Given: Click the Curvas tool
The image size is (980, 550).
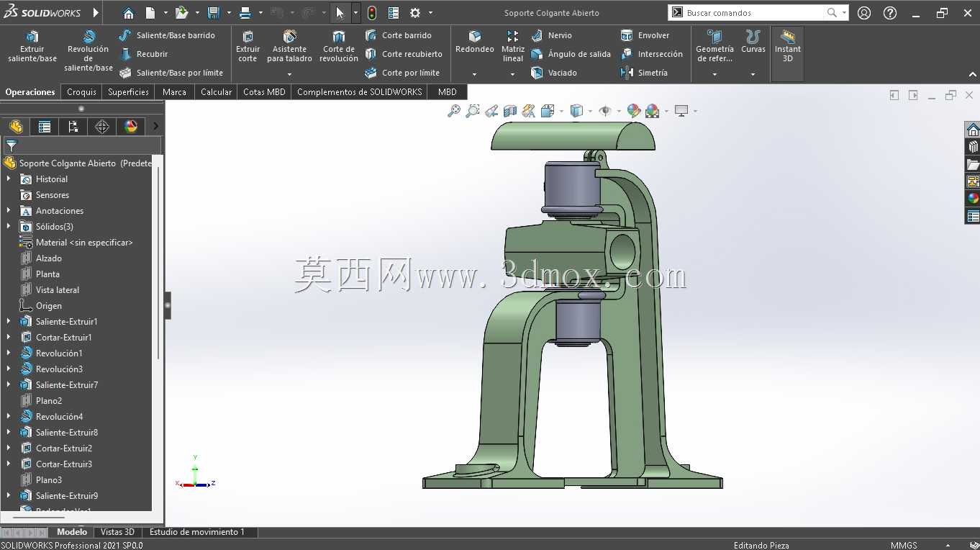Looking at the screenshot, I should point(753,42).
